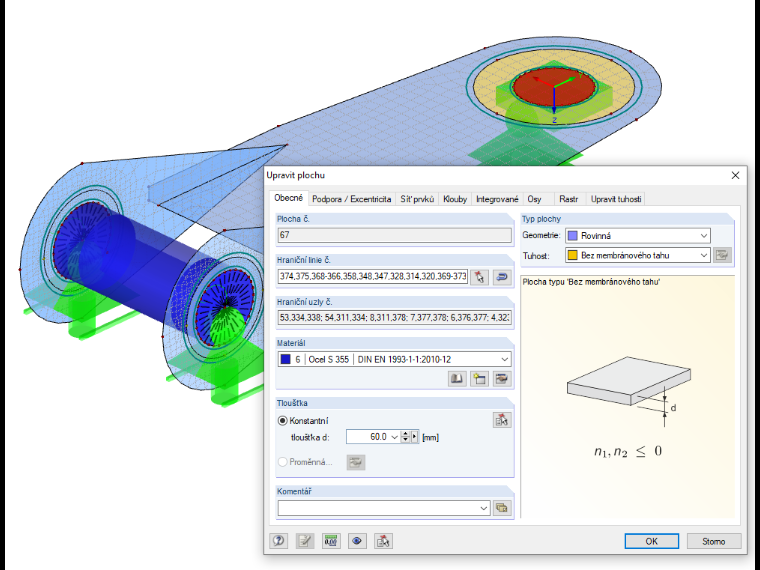Open the material library book icon

point(457,379)
